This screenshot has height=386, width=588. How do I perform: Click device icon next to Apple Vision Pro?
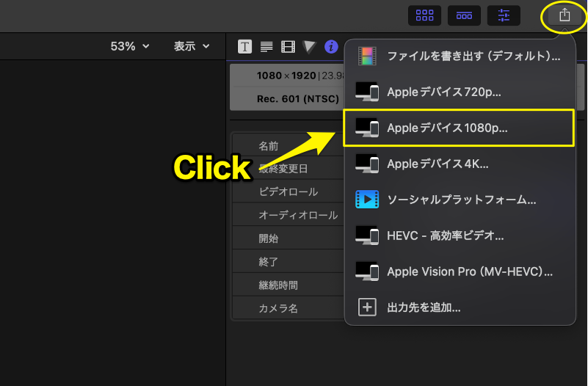click(x=367, y=272)
